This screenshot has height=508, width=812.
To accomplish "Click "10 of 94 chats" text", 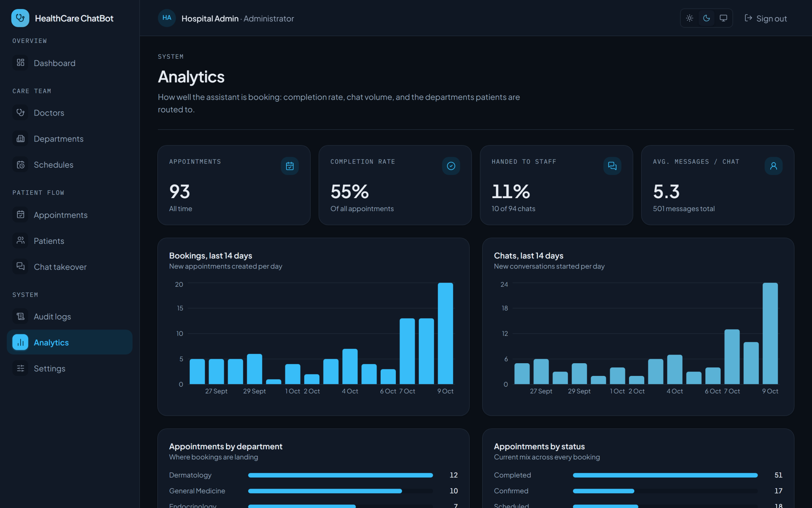I will (x=514, y=209).
